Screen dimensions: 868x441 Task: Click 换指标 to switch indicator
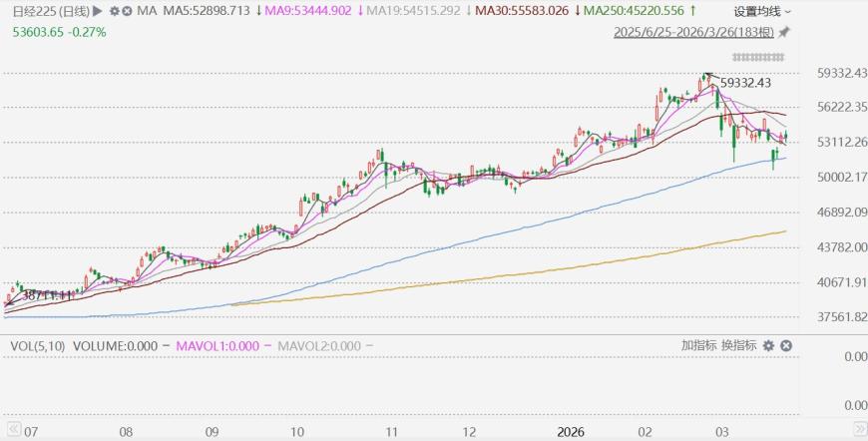(738, 345)
